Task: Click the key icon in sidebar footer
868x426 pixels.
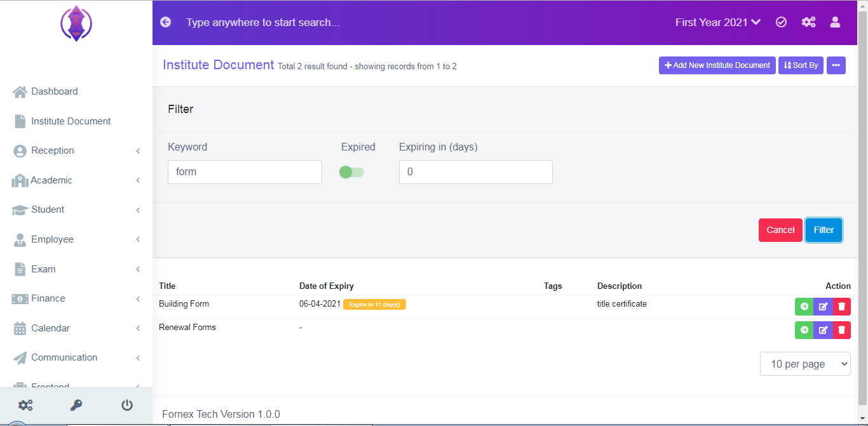Action: click(76, 405)
